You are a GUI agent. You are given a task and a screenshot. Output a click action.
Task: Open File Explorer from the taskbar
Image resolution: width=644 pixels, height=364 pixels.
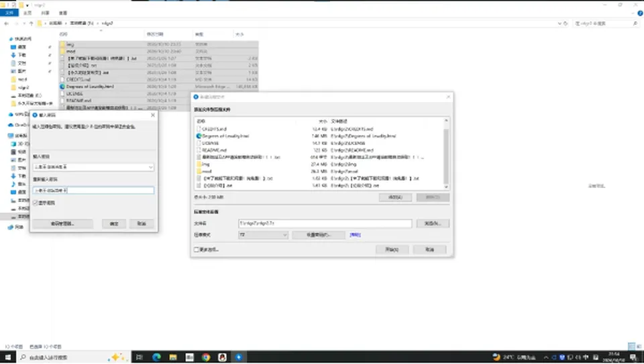(x=173, y=357)
